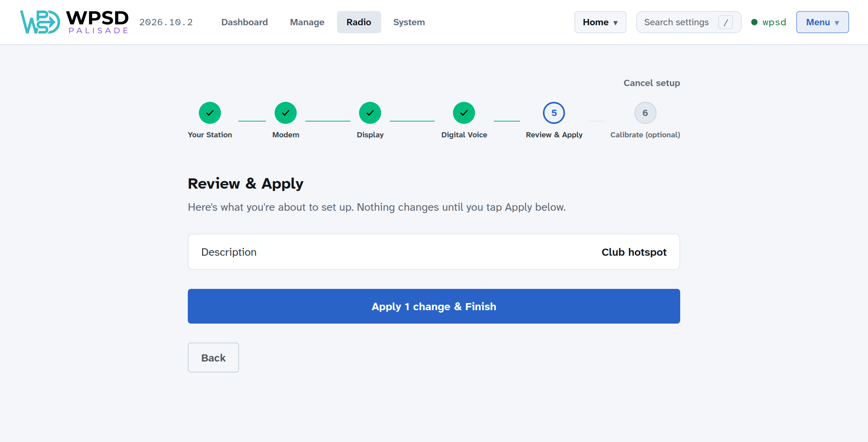The image size is (868, 442).
Task: Click the Display step label
Action: tap(370, 135)
